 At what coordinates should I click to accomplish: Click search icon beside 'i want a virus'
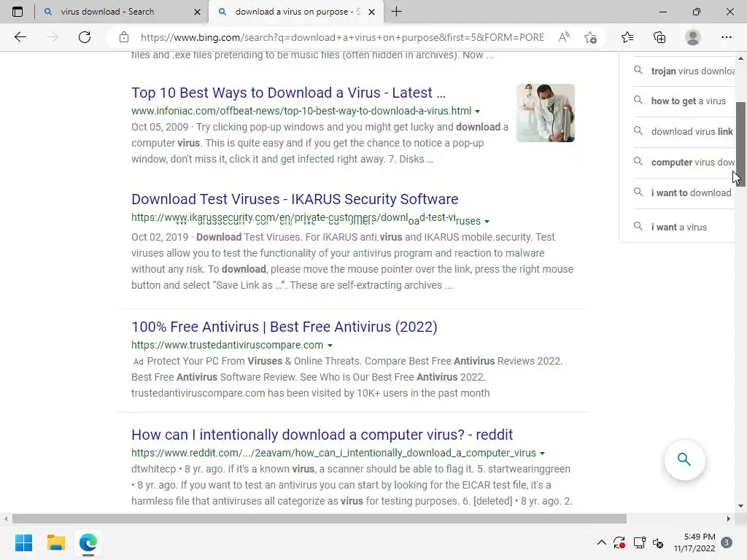(x=638, y=226)
